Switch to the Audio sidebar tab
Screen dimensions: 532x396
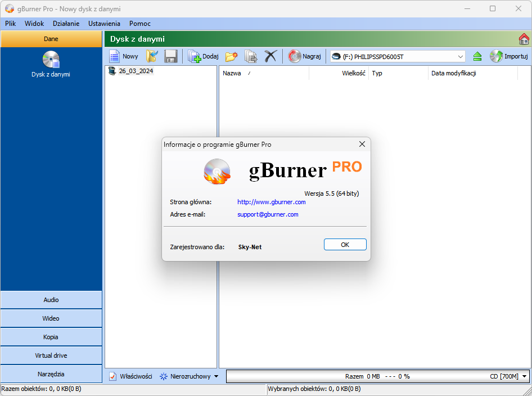[51, 300]
